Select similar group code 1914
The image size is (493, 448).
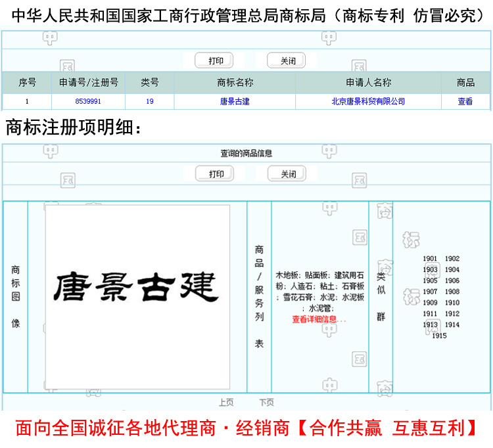[452, 325]
